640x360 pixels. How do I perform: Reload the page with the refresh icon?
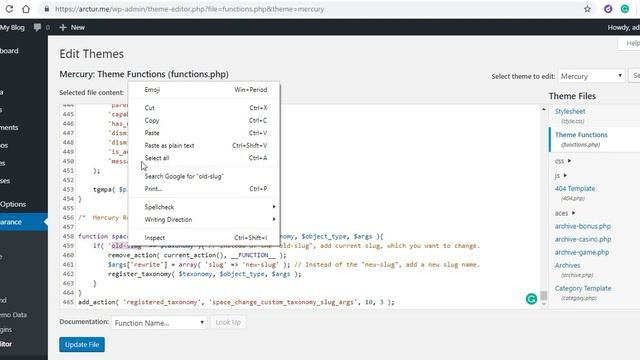pyautogui.click(x=9, y=9)
